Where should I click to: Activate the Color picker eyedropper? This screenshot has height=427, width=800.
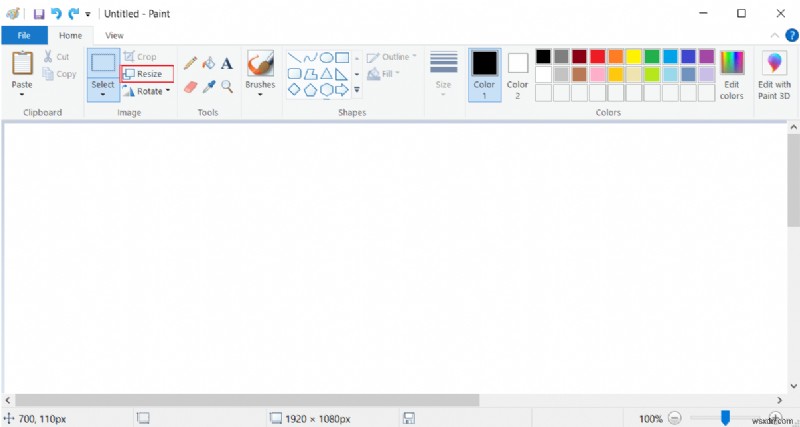click(x=209, y=87)
